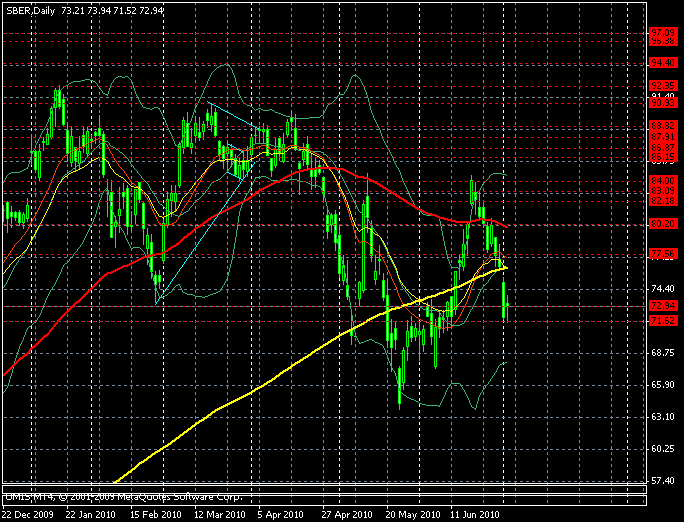Click the 86.87 red price label

(x=663, y=148)
